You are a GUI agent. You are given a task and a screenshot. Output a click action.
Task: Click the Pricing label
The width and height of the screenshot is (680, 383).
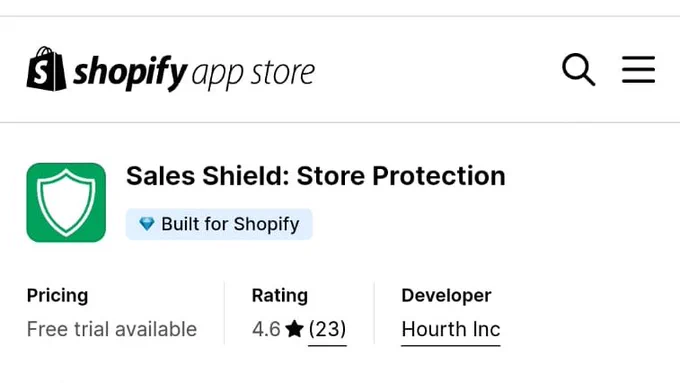57,296
